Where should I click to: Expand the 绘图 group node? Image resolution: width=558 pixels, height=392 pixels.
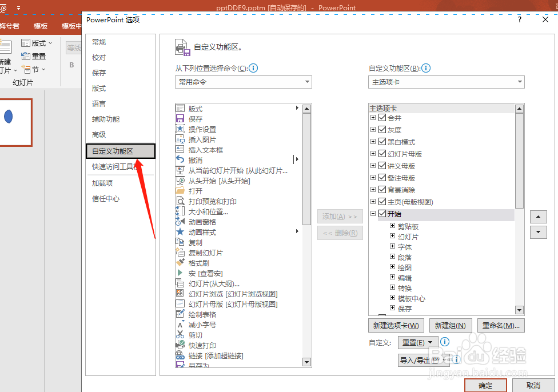(x=392, y=267)
